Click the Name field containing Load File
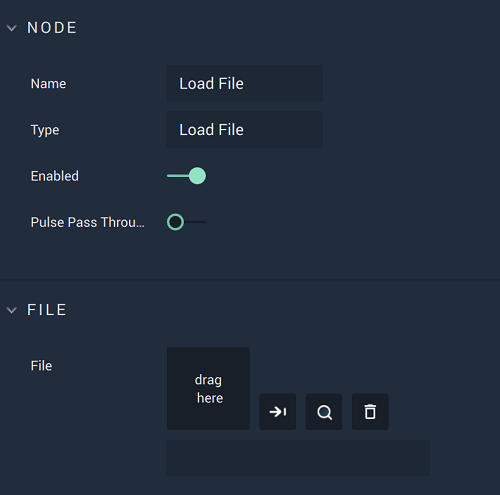 point(245,83)
